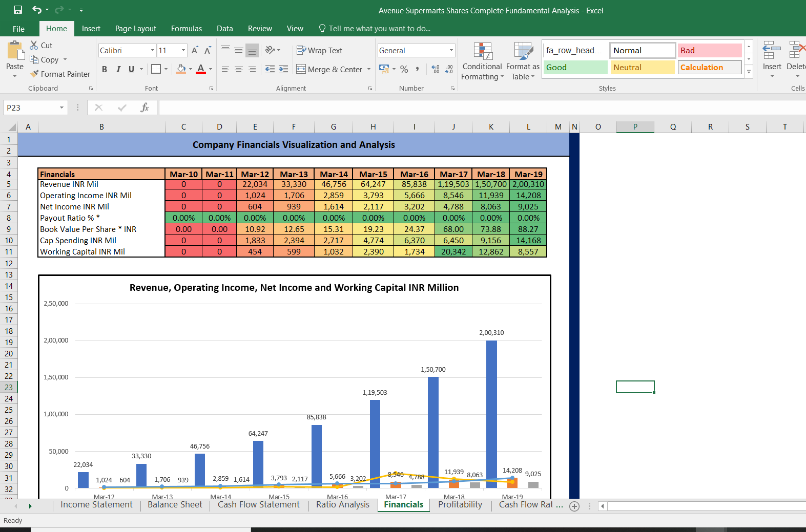Switch to the Page Layout tab
806x532 pixels.
click(136, 29)
